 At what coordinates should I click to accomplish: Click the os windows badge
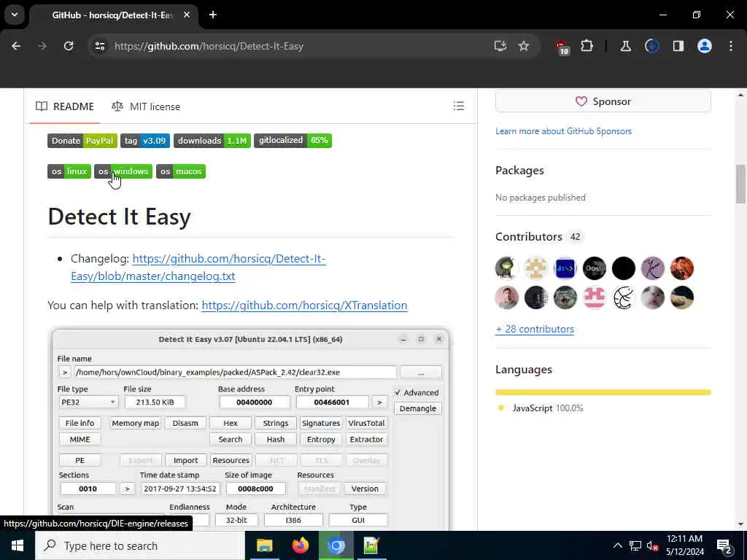tap(123, 171)
